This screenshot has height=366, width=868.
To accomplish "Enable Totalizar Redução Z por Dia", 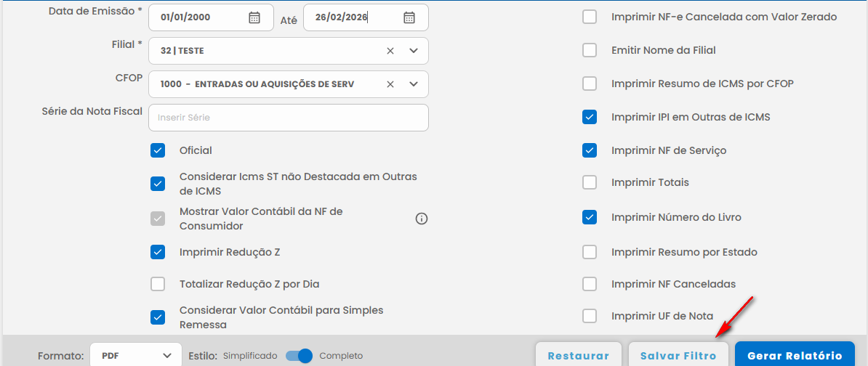I will tap(158, 284).
